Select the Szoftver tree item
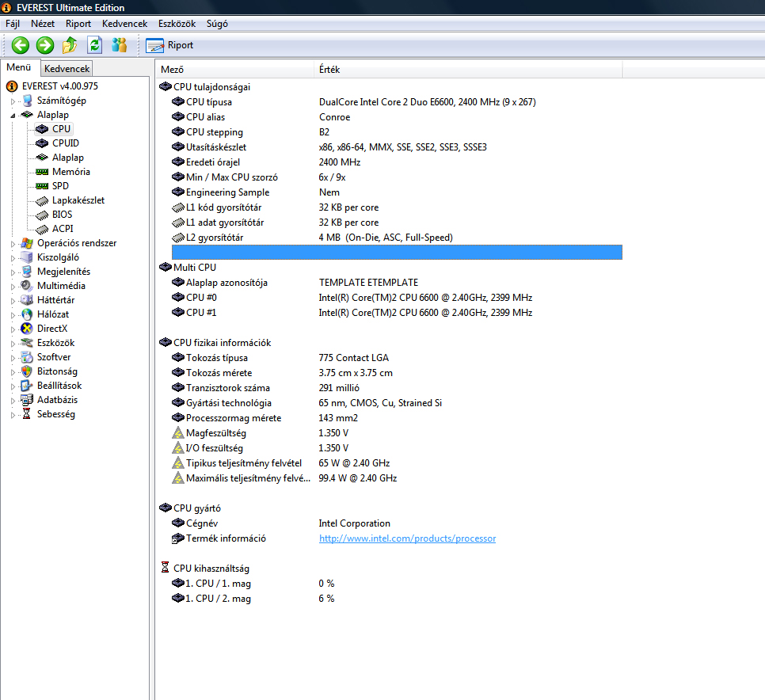The image size is (765, 700). pyautogui.click(x=54, y=357)
